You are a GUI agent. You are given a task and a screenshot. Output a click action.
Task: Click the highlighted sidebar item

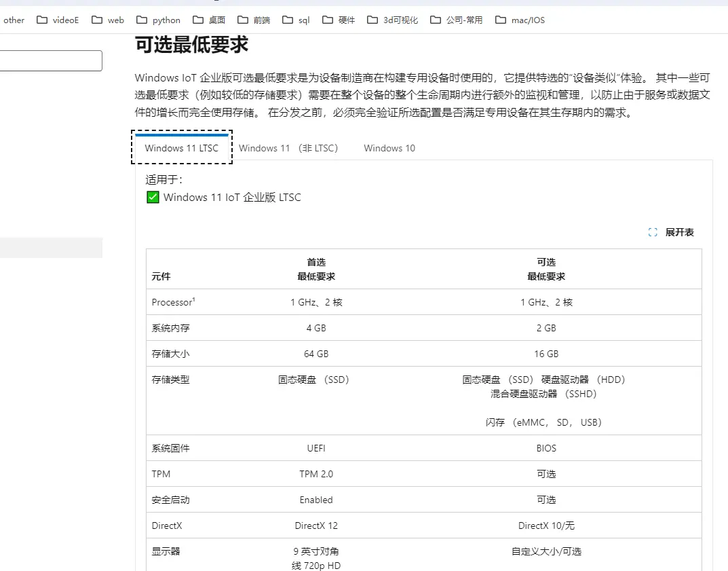click(51, 248)
